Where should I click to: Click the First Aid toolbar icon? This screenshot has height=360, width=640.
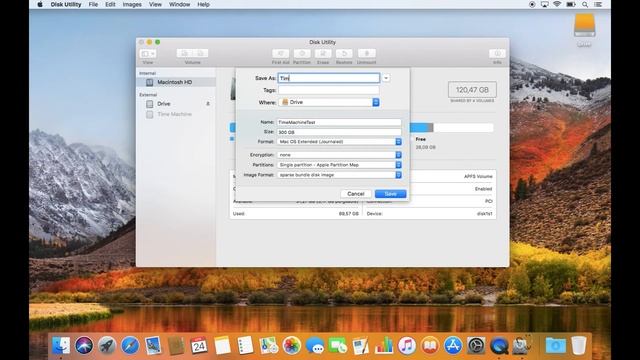(x=280, y=53)
